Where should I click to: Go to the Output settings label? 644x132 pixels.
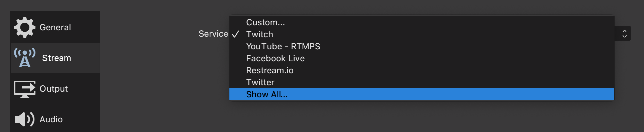point(53,89)
